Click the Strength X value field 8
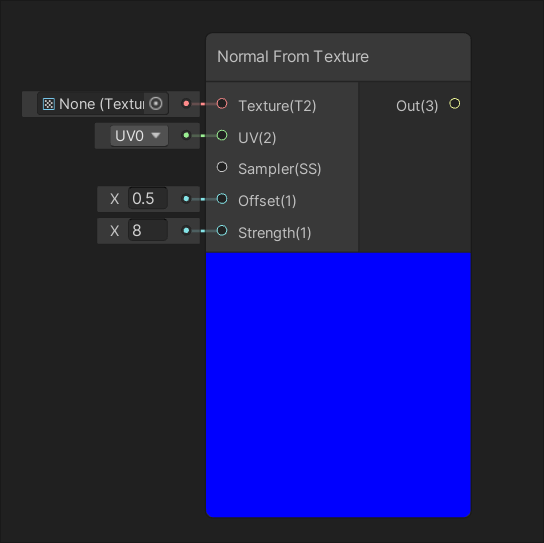Screen dimensions: 544x543 148,230
